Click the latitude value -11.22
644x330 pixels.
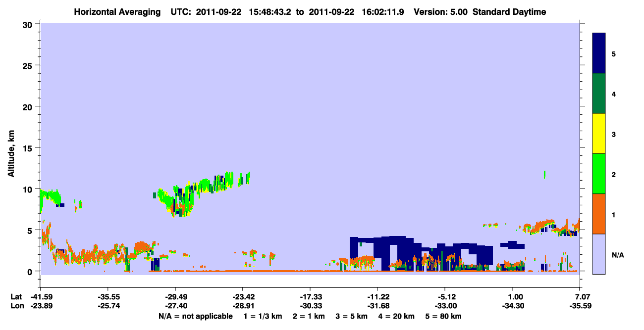[377, 297]
